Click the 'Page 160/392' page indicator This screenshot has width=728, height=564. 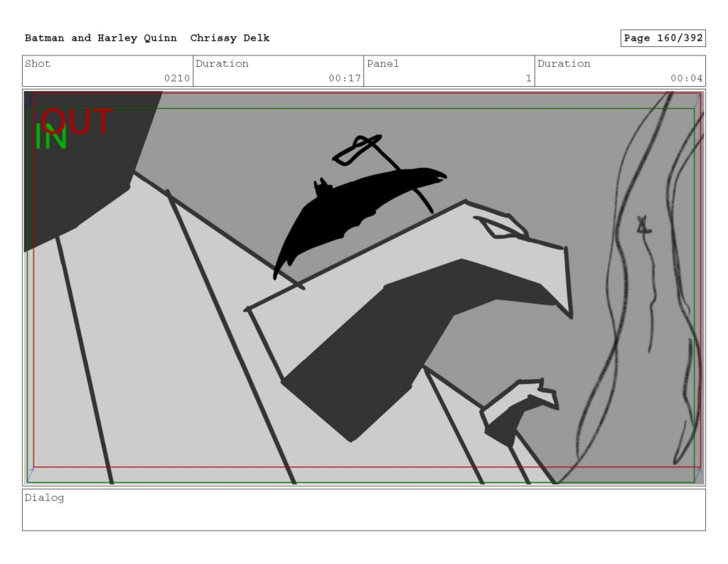663,38
